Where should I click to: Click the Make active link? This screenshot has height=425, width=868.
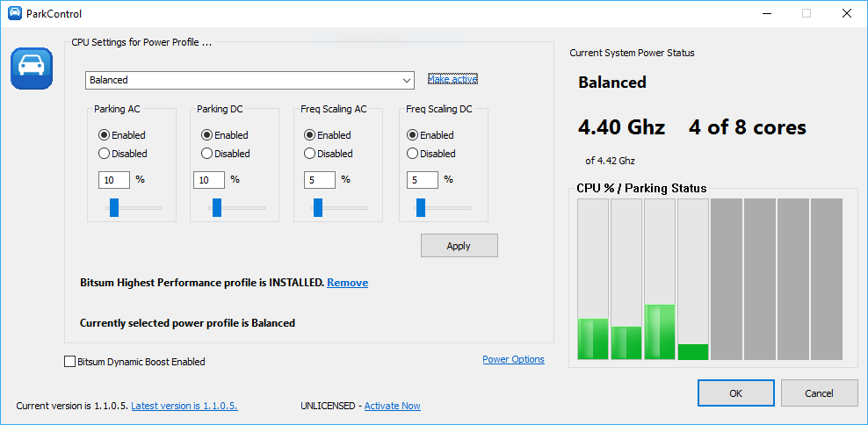point(452,79)
